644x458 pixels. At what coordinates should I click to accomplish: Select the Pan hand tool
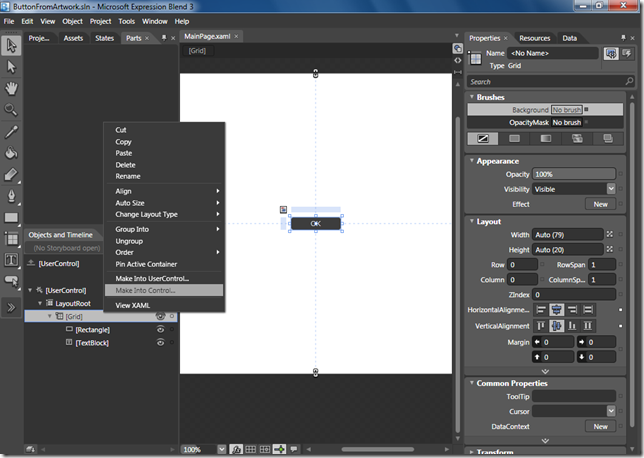pyautogui.click(x=11, y=88)
